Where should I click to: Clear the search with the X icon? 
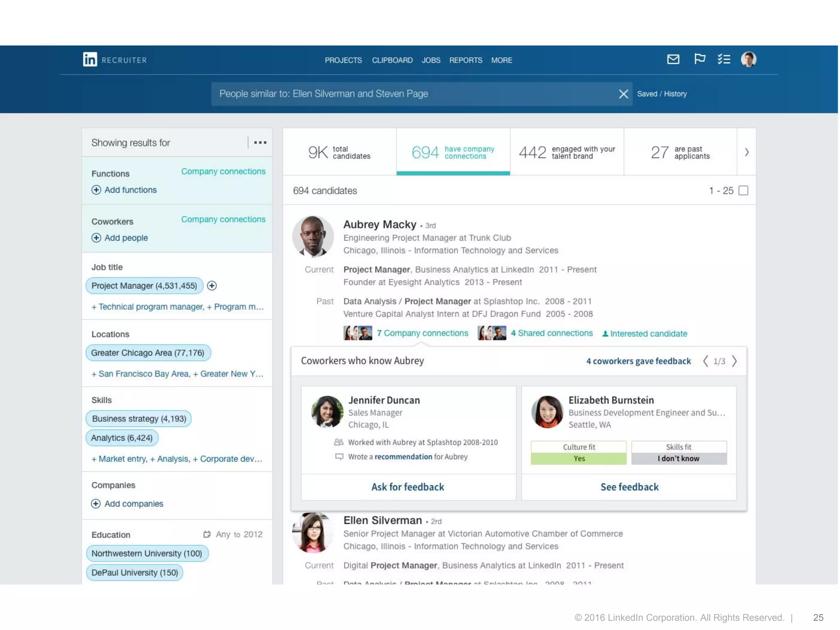click(623, 94)
